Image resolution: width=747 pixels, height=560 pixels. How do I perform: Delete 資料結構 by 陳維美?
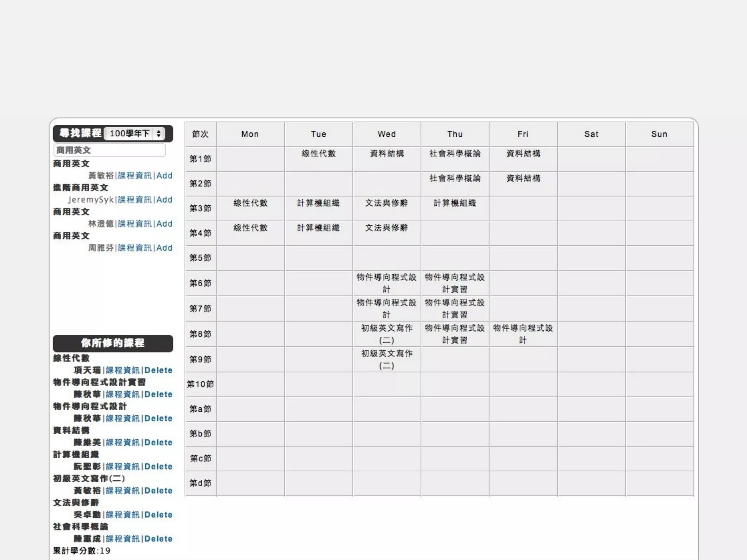158,443
